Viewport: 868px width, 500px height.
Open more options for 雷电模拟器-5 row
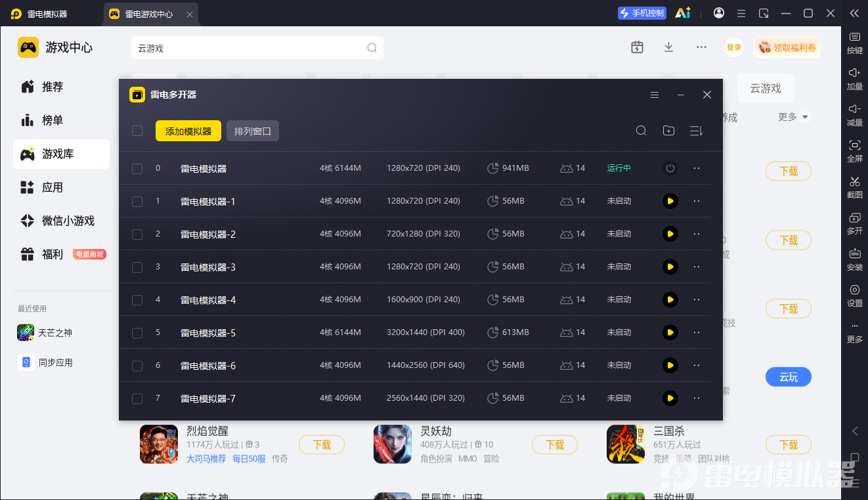tap(697, 332)
